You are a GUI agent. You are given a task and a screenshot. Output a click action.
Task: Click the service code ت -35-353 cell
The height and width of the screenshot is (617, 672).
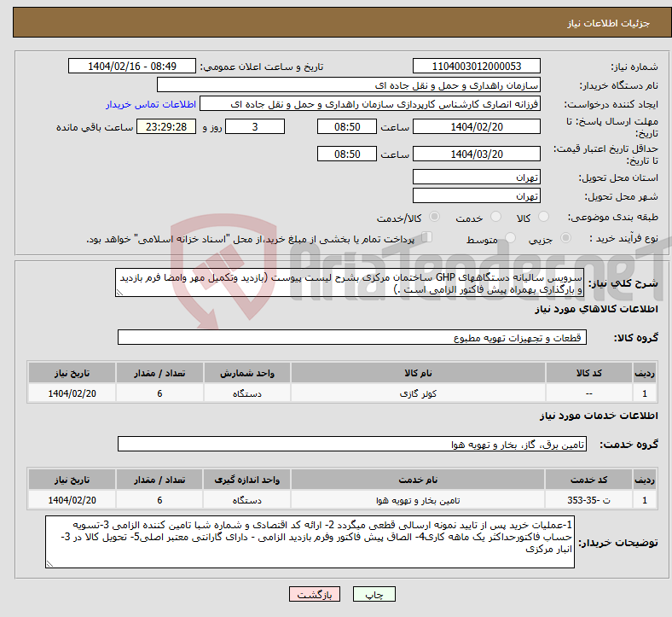pyautogui.click(x=589, y=500)
